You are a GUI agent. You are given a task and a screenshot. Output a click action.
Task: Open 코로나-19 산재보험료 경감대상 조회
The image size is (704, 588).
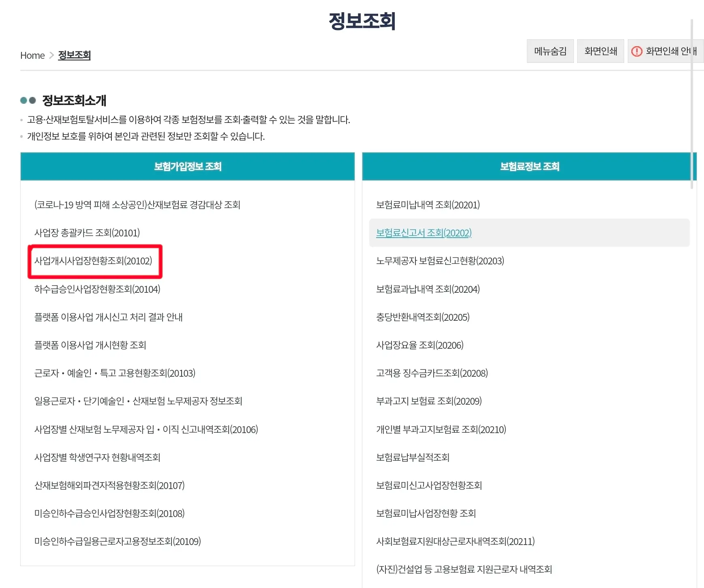tap(137, 205)
